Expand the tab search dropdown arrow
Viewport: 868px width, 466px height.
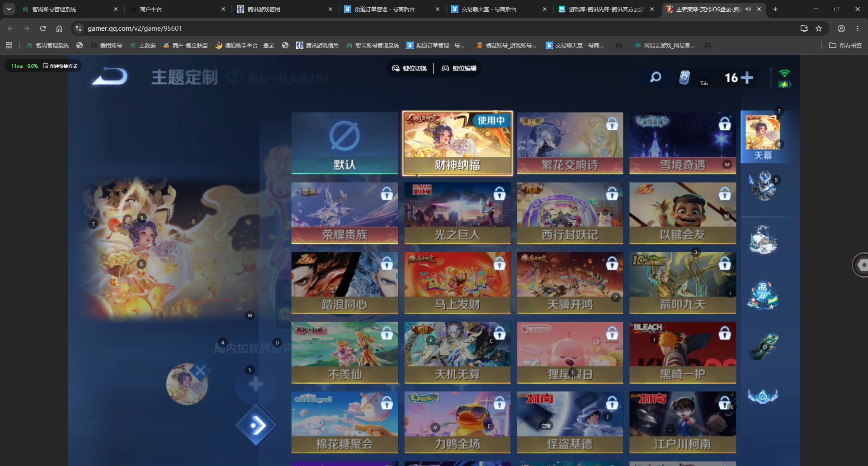(x=9, y=9)
